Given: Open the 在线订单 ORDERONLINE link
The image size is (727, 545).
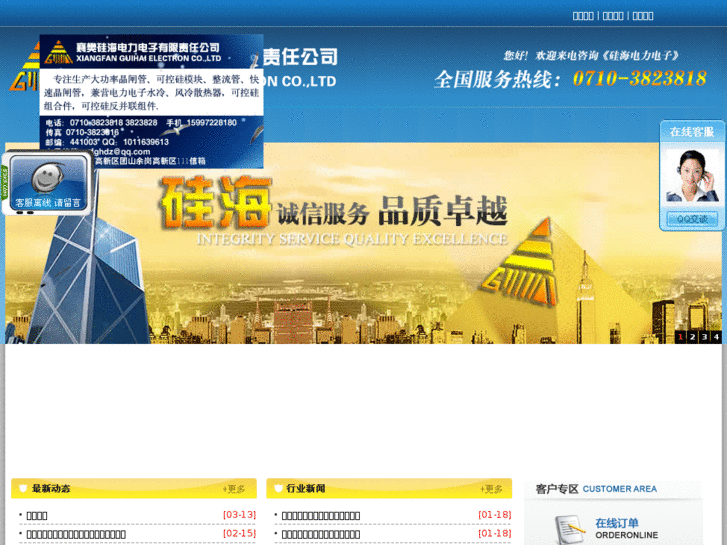Looking at the screenshot, I should pyautogui.click(x=626, y=529).
